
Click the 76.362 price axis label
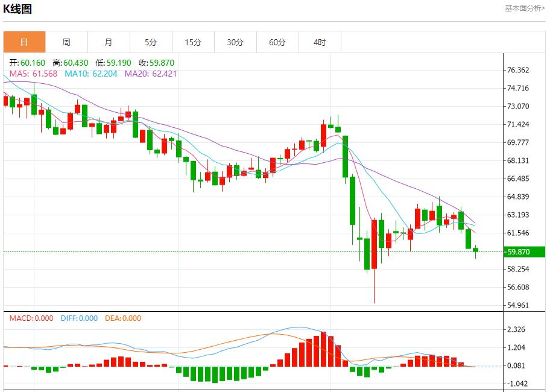click(519, 71)
